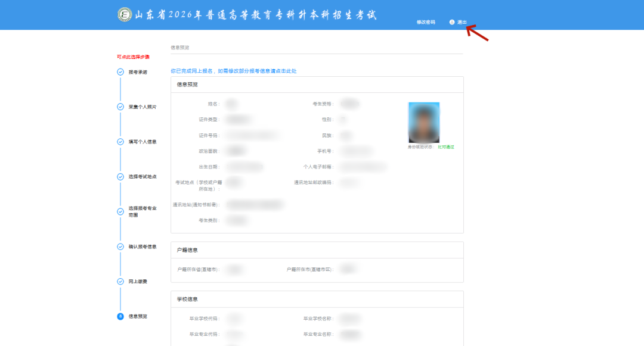
Task: Click the checkmark icon for 选择报考专业范围 step
Action: [120, 211]
